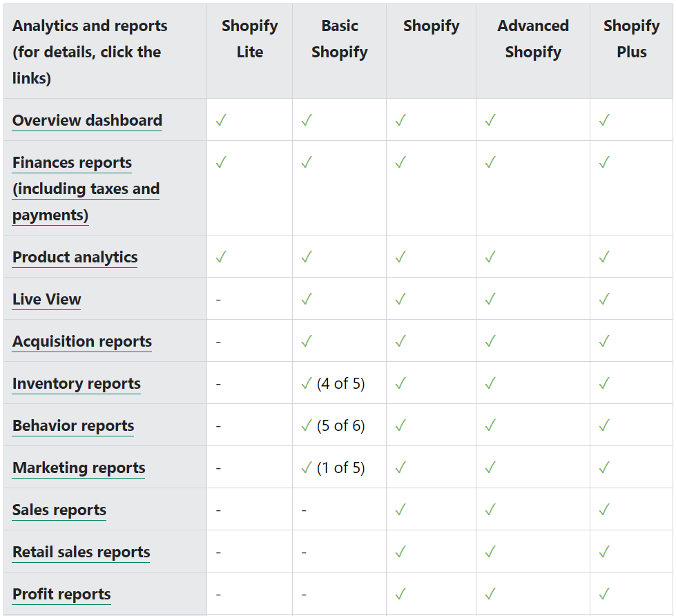This screenshot has width=676, height=616.
Task: Click Overview dashboard checkmark under Shopify Lite
Action: click(x=221, y=120)
